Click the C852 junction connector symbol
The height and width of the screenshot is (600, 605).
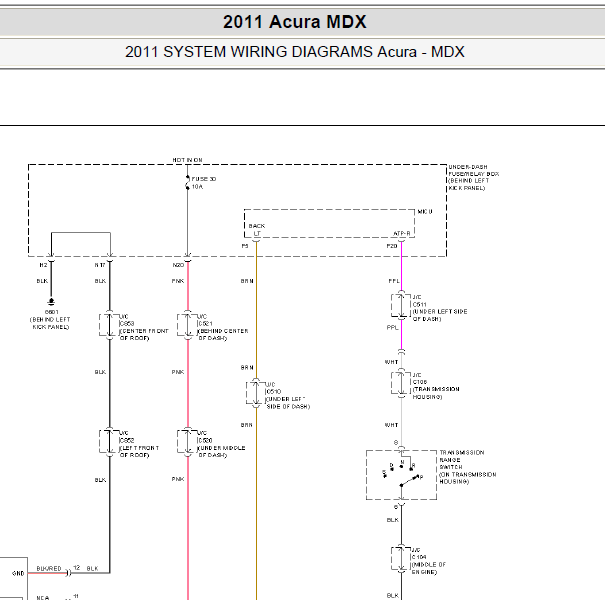click(x=110, y=442)
